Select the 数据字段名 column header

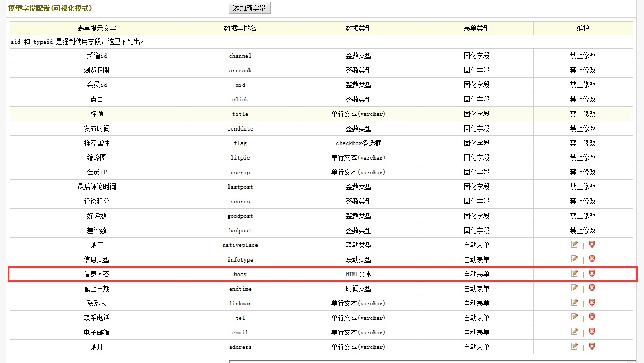(x=240, y=29)
